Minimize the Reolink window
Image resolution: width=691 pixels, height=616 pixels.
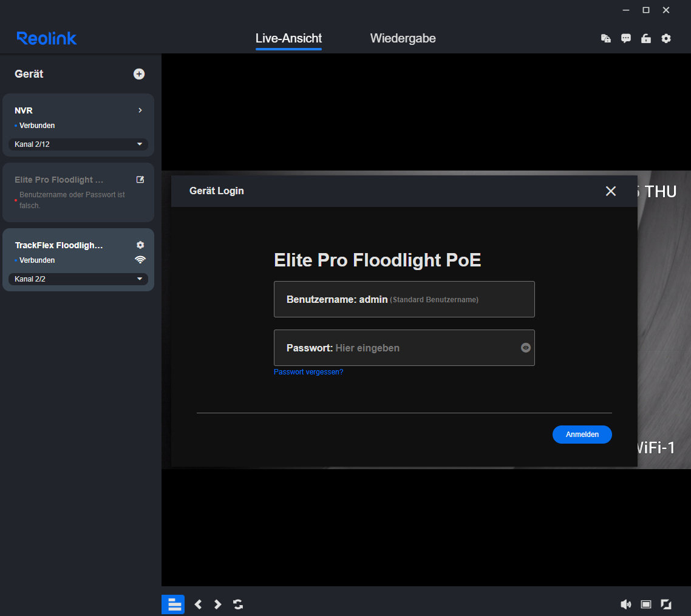coord(626,10)
